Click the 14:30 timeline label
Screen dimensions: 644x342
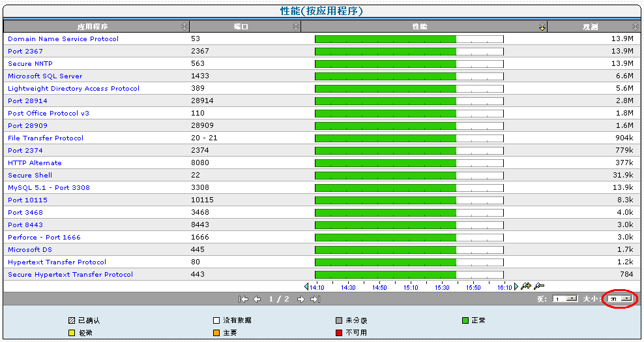(x=348, y=288)
